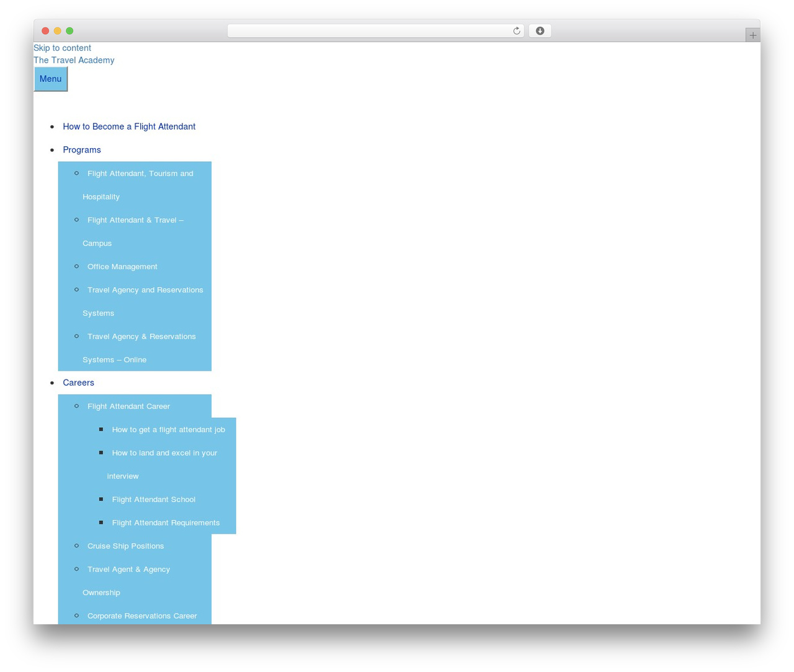794x672 pixels.
Task: Click the browser downloads arrow icon
Action: coord(540,31)
